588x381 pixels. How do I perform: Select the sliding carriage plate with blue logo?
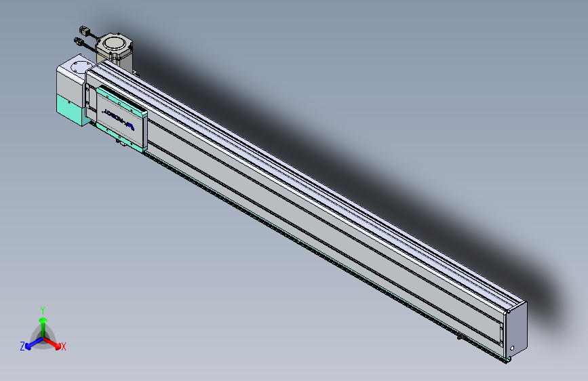[x=121, y=118]
